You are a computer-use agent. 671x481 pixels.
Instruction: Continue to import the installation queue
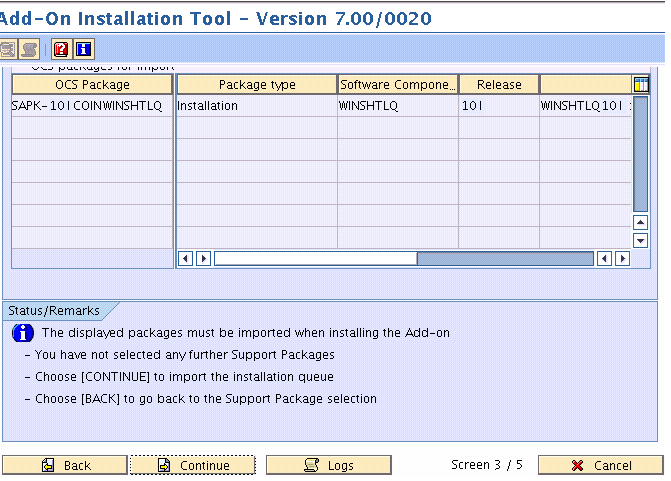(193, 465)
